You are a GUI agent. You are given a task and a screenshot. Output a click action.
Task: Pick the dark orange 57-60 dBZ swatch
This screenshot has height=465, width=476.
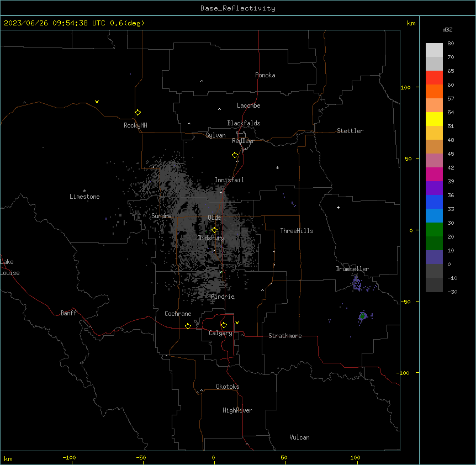434,91
